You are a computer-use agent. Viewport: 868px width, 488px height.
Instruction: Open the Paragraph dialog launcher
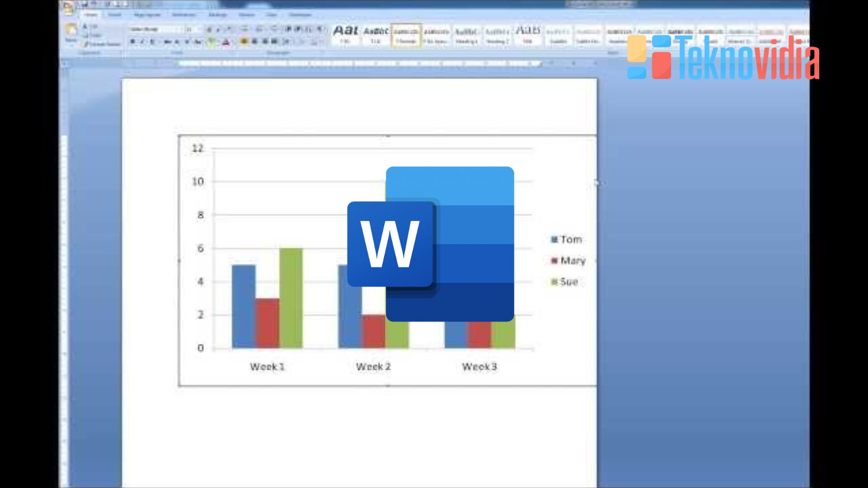(323, 53)
